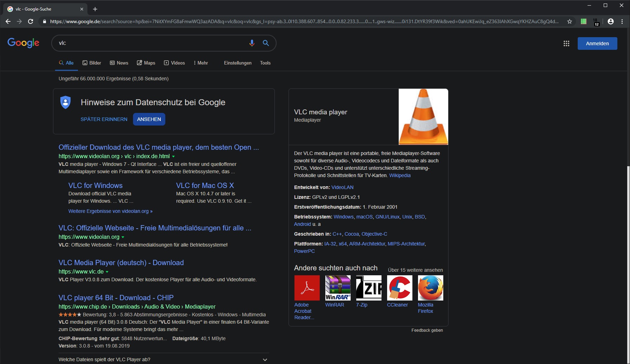Open the Objective-C language link
The width and height of the screenshot is (630, 364).
click(x=374, y=234)
